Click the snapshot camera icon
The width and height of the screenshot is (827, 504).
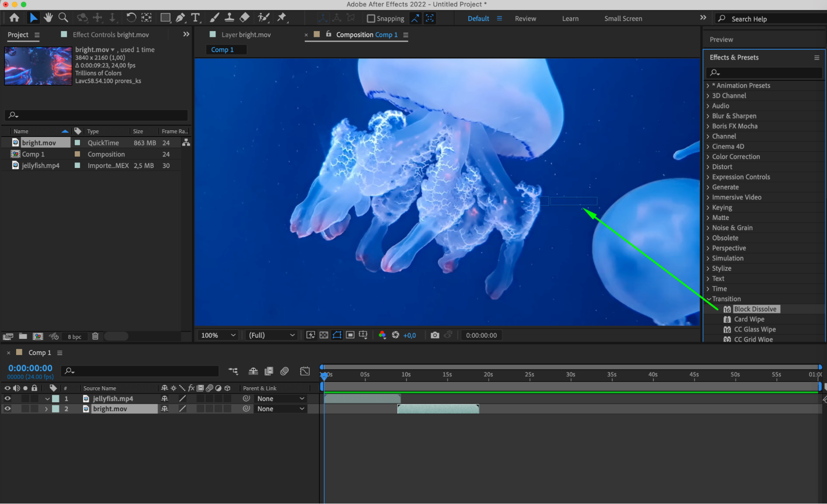[x=435, y=335]
